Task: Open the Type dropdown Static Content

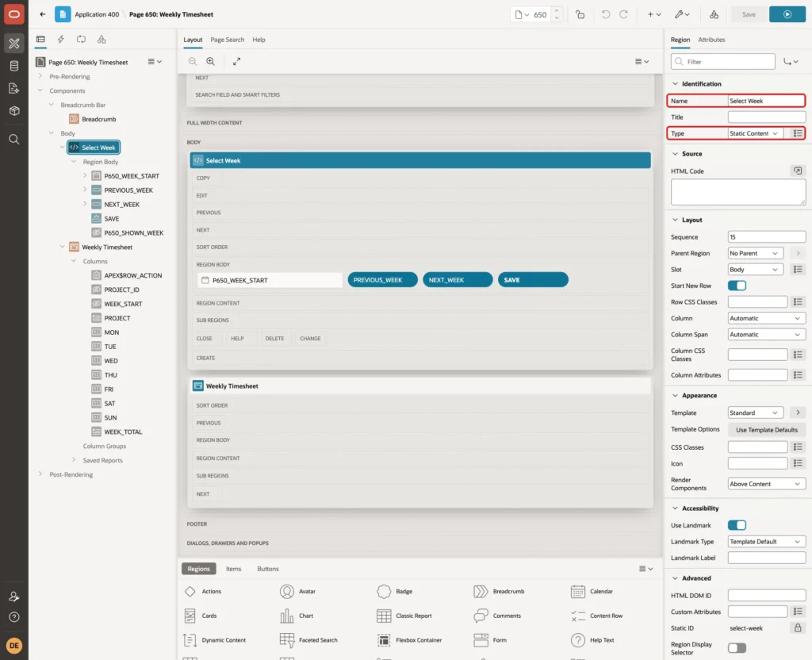Action: (755, 133)
